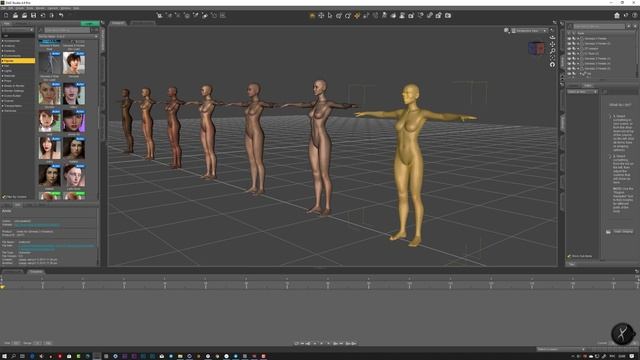Click the content search field above thumbnails
Viewport: 640px width, 360px height.
point(67,30)
